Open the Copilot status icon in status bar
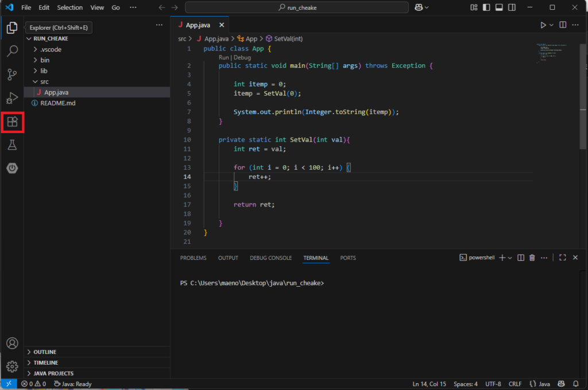The height and width of the screenshot is (390, 588). pyautogui.click(x=561, y=384)
